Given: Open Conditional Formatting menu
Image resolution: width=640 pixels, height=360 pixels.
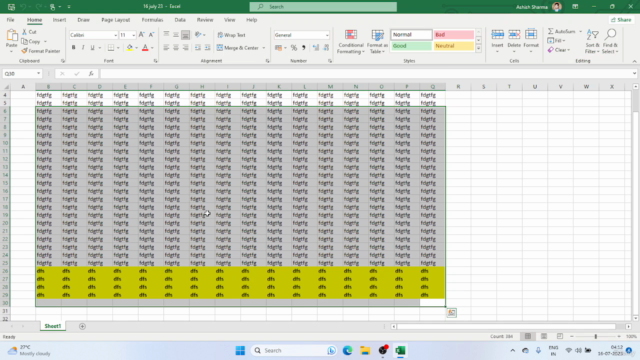Looking at the screenshot, I should [x=351, y=42].
